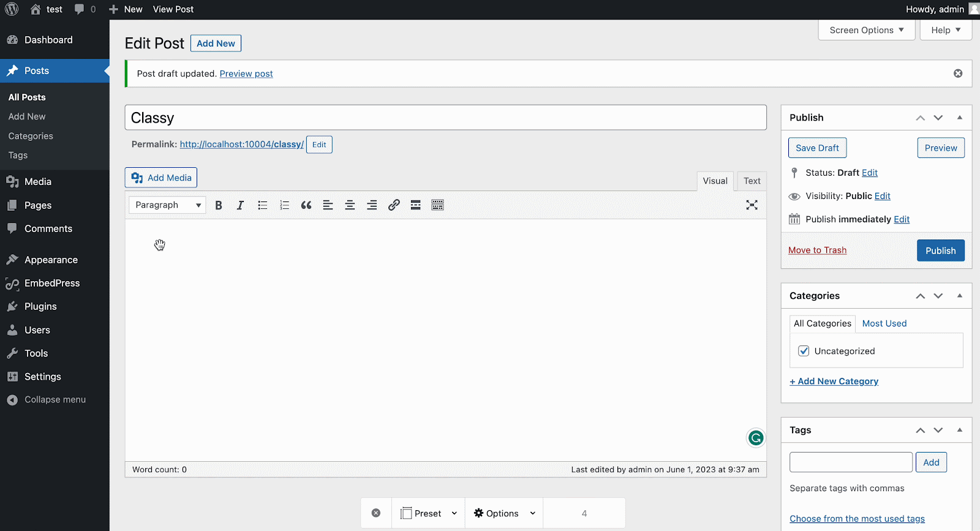Click Move to Trash link
The height and width of the screenshot is (531, 980).
point(817,250)
